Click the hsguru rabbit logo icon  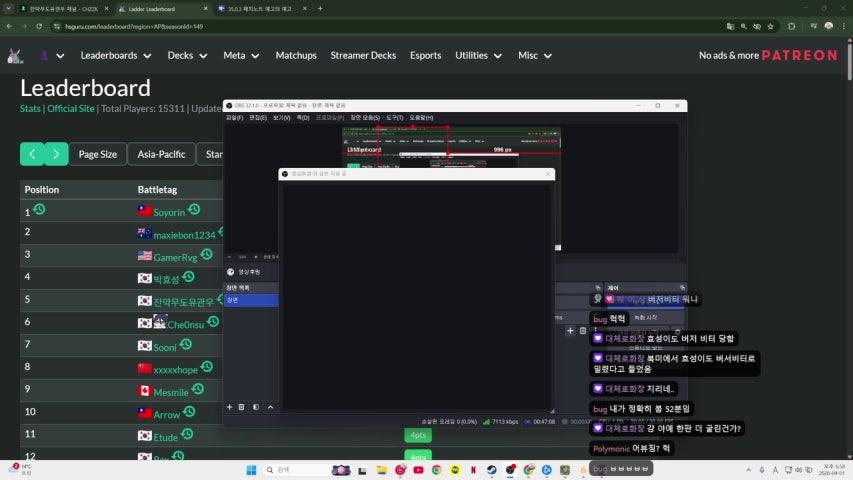[x=15, y=56]
